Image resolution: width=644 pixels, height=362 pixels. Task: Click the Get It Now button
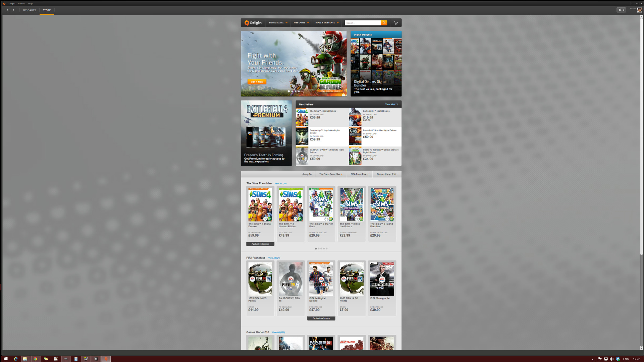[257, 82]
